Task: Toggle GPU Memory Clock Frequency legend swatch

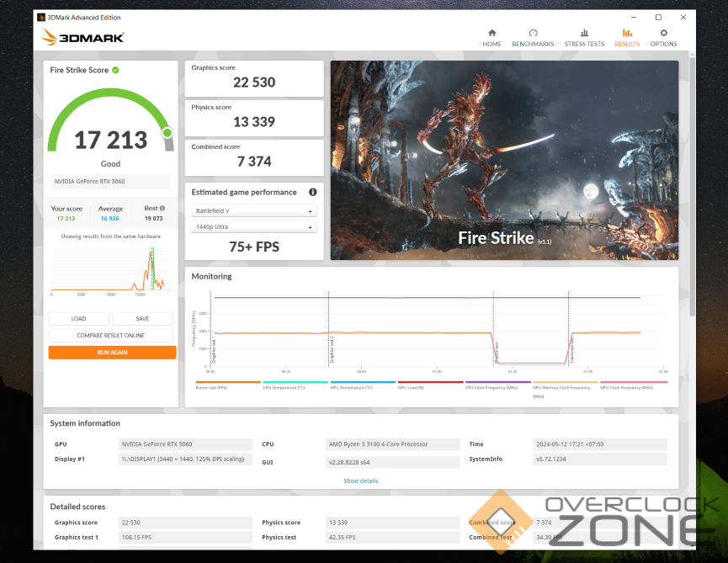Action: 565,382
